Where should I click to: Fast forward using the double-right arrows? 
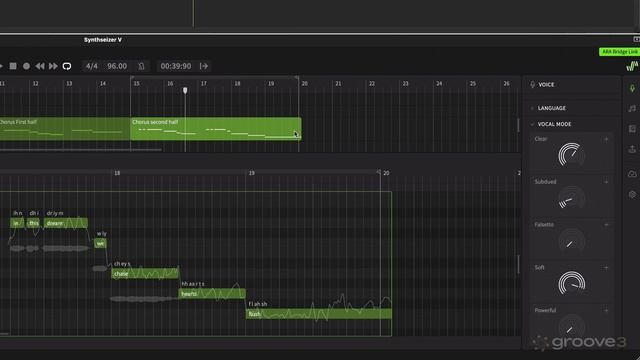pos(53,66)
